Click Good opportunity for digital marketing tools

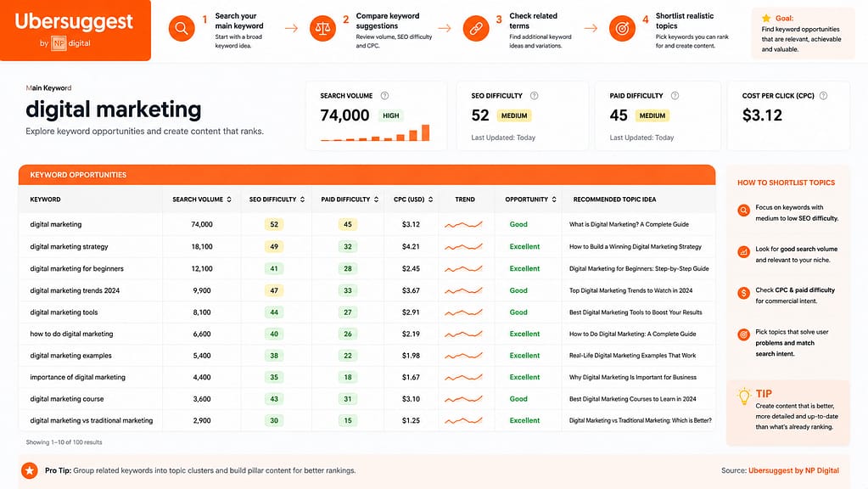coord(518,312)
